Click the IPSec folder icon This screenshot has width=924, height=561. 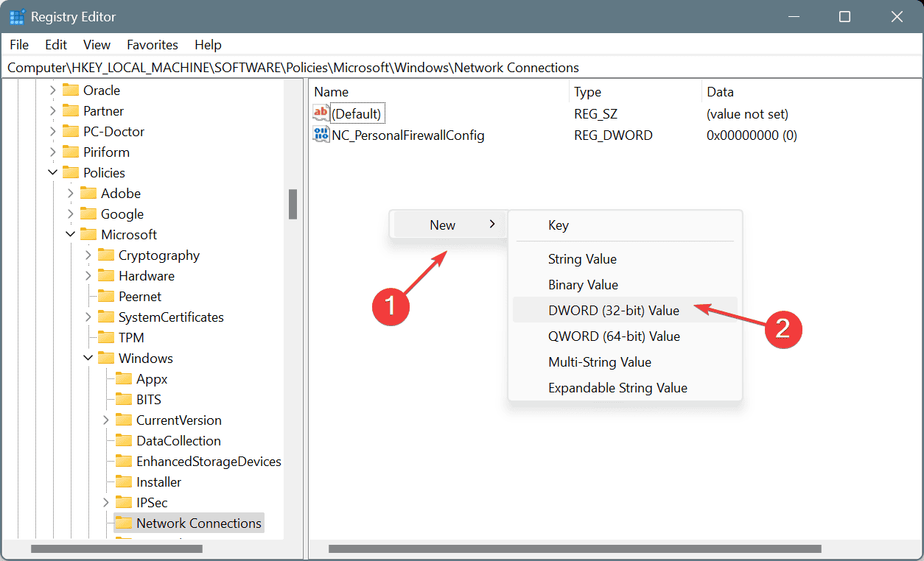(x=124, y=502)
